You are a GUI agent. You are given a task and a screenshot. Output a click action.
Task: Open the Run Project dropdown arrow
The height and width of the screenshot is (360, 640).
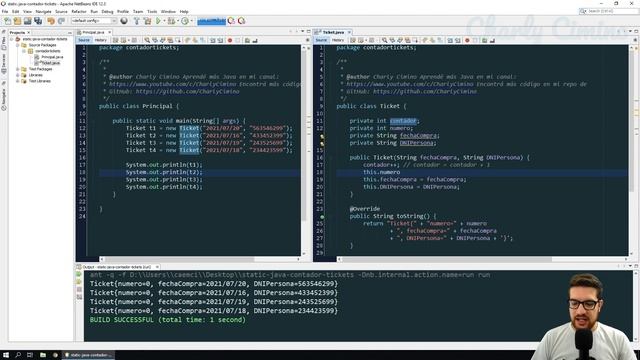(164, 21)
